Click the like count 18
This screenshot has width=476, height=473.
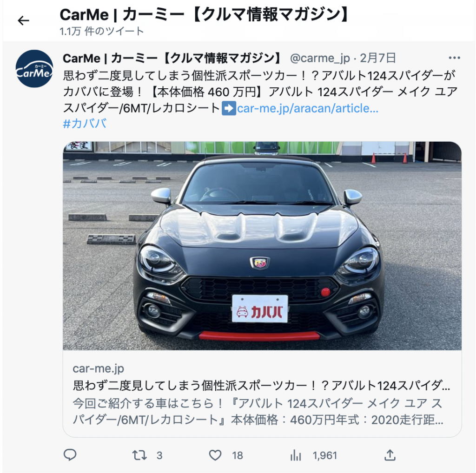[238, 455]
